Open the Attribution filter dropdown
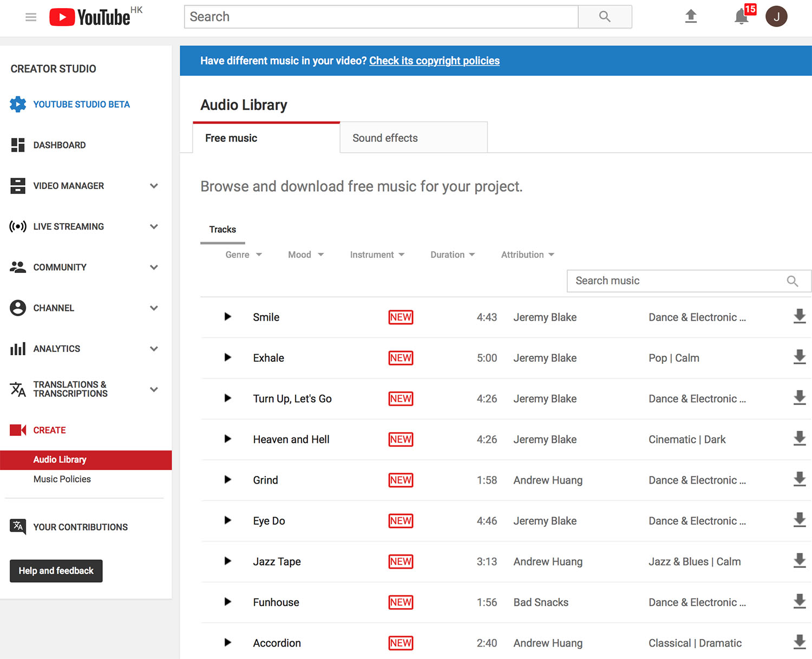 coord(528,255)
